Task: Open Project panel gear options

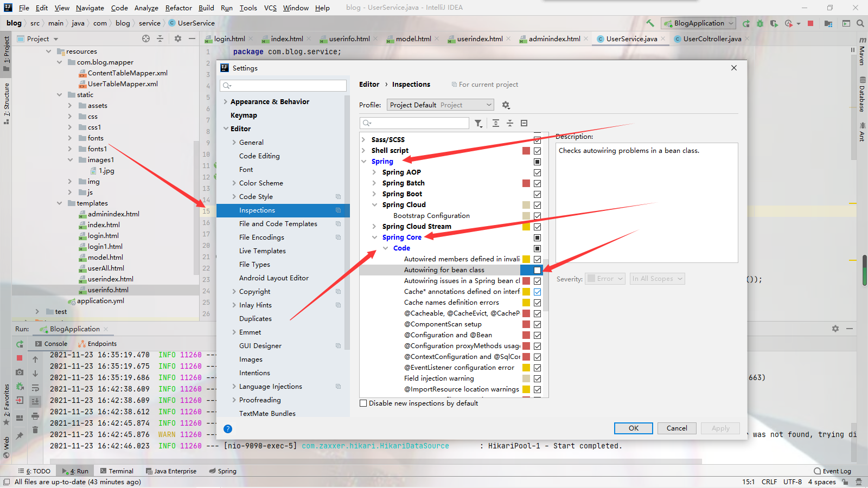Action: pyautogui.click(x=178, y=38)
